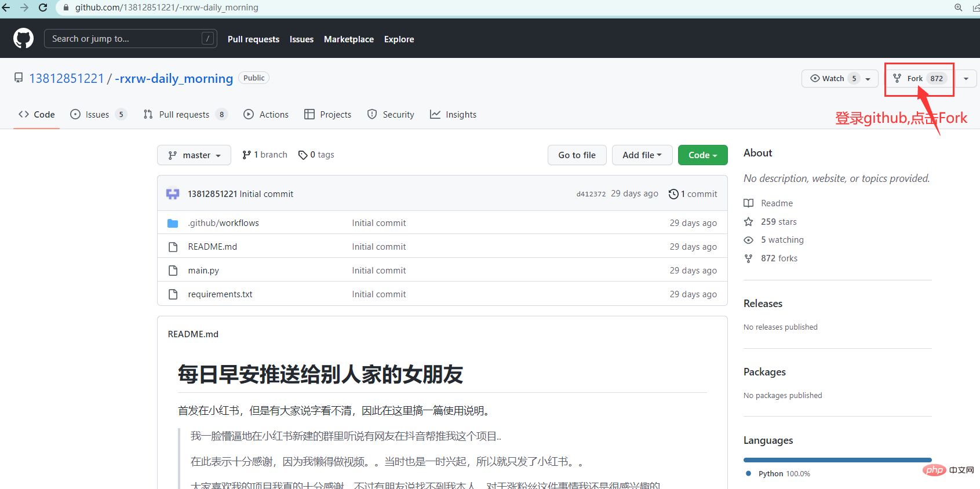The width and height of the screenshot is (980, 489).
Task: Click the GitHub Octocat logo
Action: pyautogui.click(x=23, y=39)
